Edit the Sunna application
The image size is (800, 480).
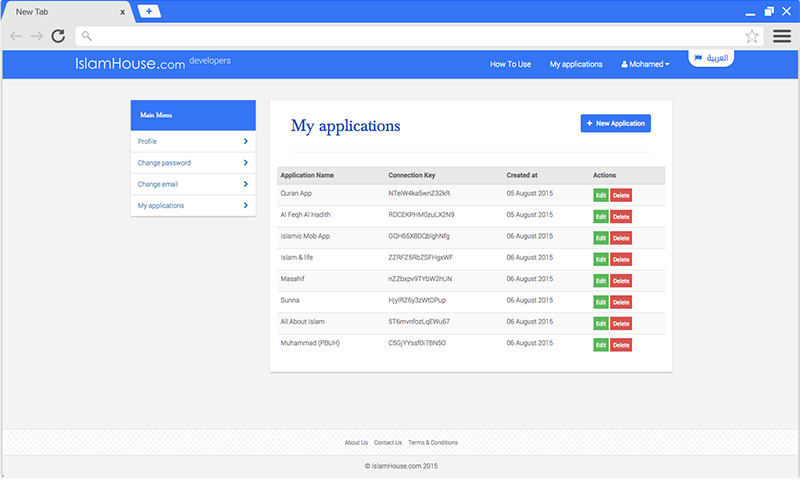pos(601,302)
